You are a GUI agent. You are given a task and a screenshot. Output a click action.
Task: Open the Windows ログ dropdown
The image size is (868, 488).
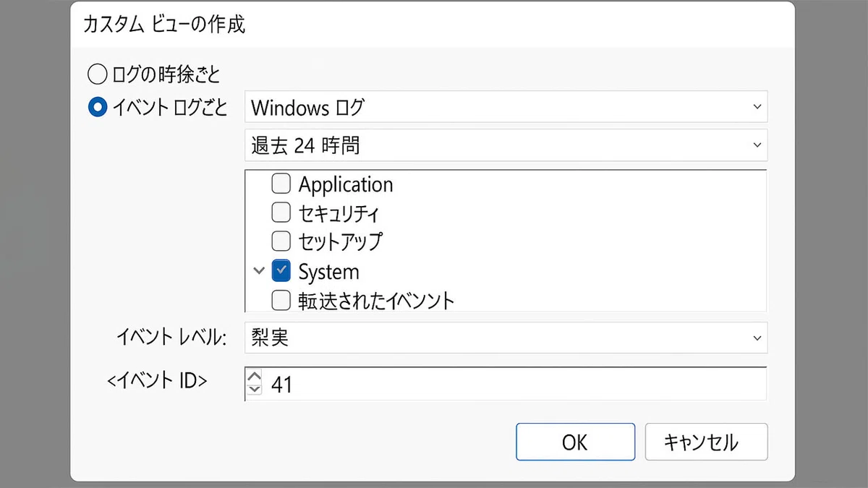point(506,107)
